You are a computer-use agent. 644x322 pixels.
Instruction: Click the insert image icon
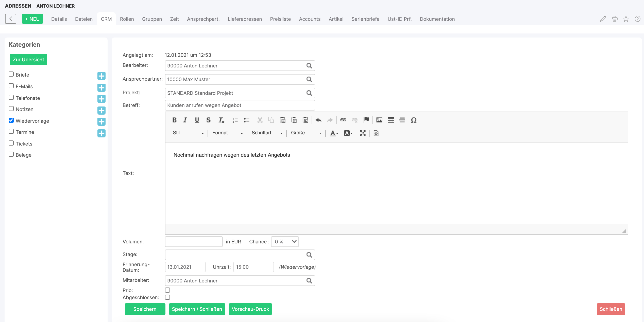pos(379,120)
